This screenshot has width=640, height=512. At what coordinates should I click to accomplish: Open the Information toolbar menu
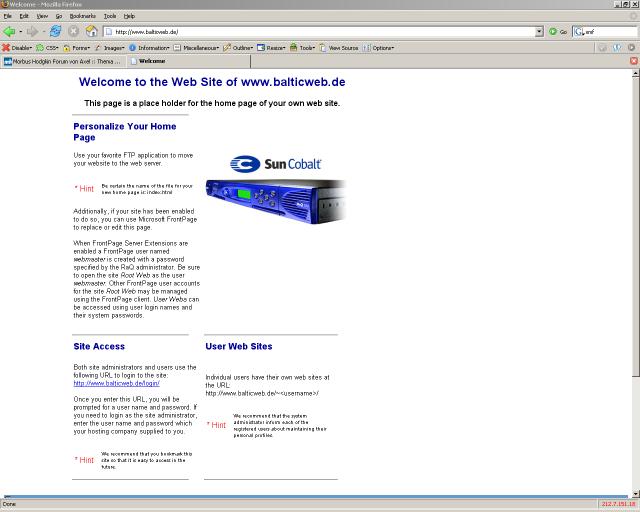pos(149,48)
